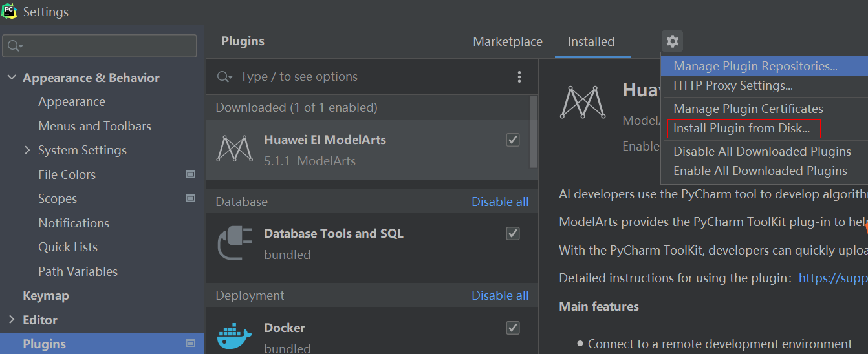Click the plugin search field
The height and width of the screenshot is (354, 868).
362,77
